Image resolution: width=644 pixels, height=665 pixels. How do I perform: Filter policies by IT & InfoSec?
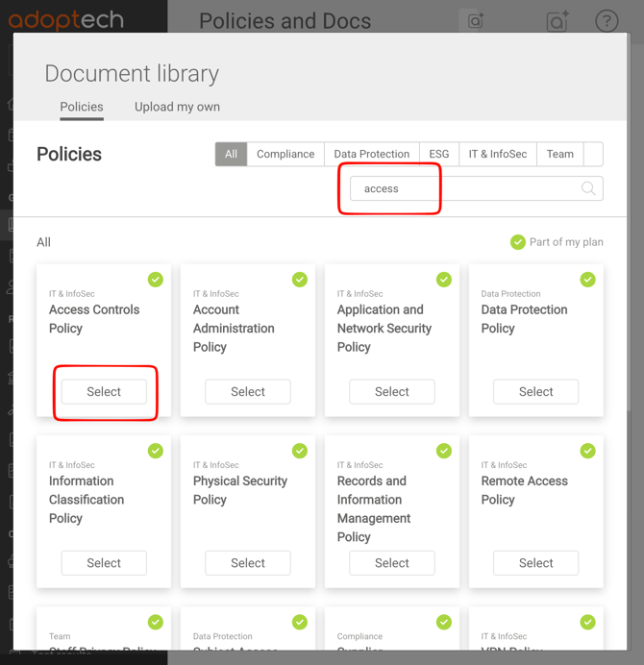[x=498, y=154]
